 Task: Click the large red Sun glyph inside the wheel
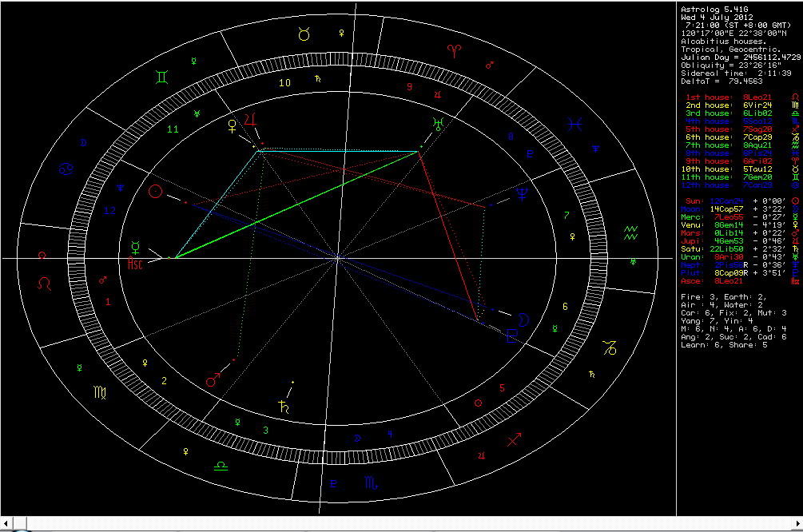(157, 192)
